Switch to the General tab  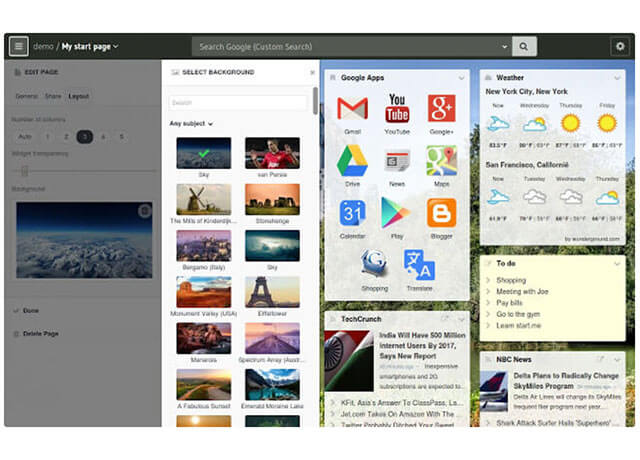coord(26,96)
